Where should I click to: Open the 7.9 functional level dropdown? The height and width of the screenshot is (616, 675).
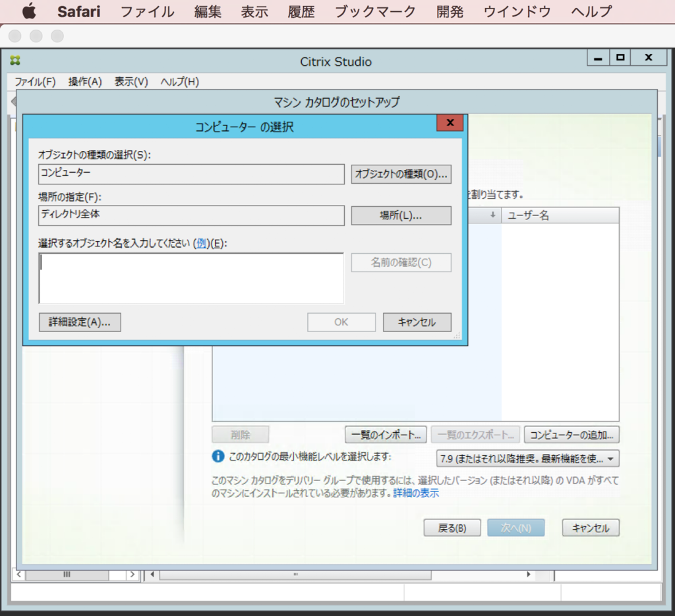[x=528, y=459]
